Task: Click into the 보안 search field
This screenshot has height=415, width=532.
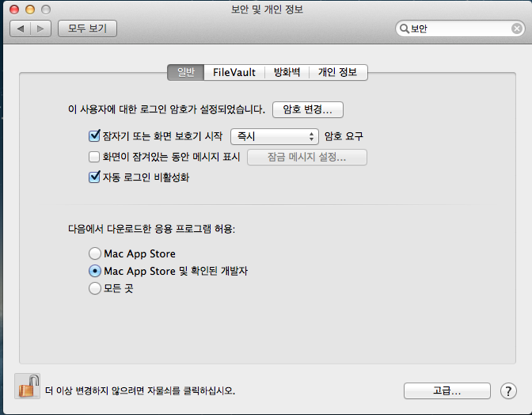Action: 461,29
